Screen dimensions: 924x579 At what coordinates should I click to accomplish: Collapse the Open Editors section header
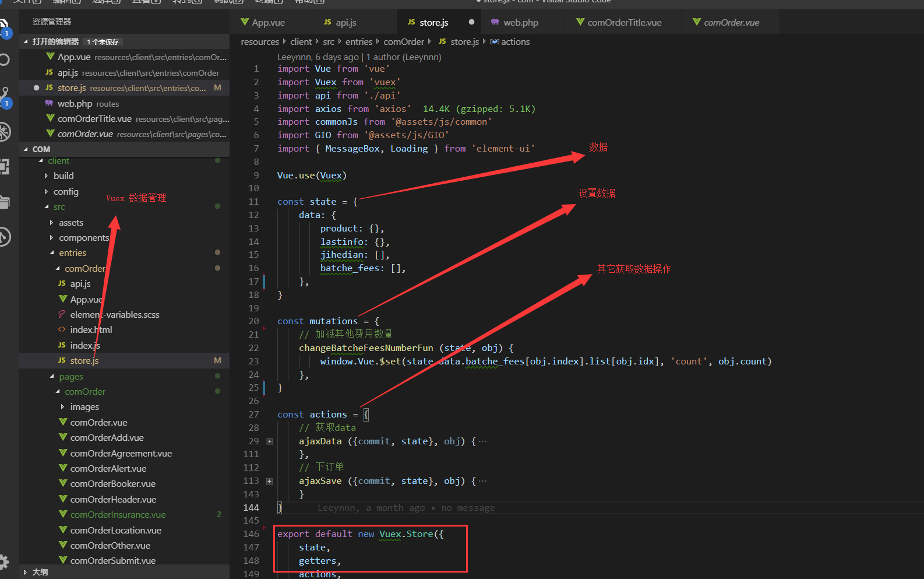coord(55,41)
